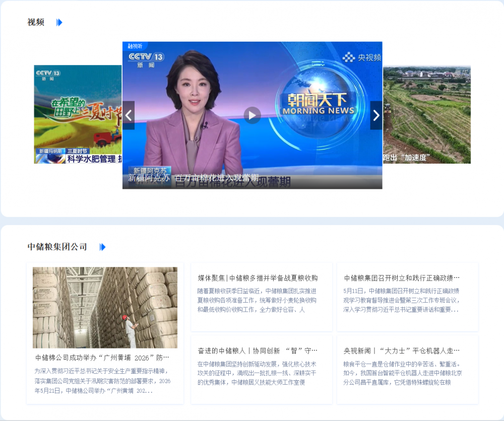The height and width of the screenshot is (421, 504).
Task: Open the 中储粮集团公司 section heading
Action: [x=57, y=247]
